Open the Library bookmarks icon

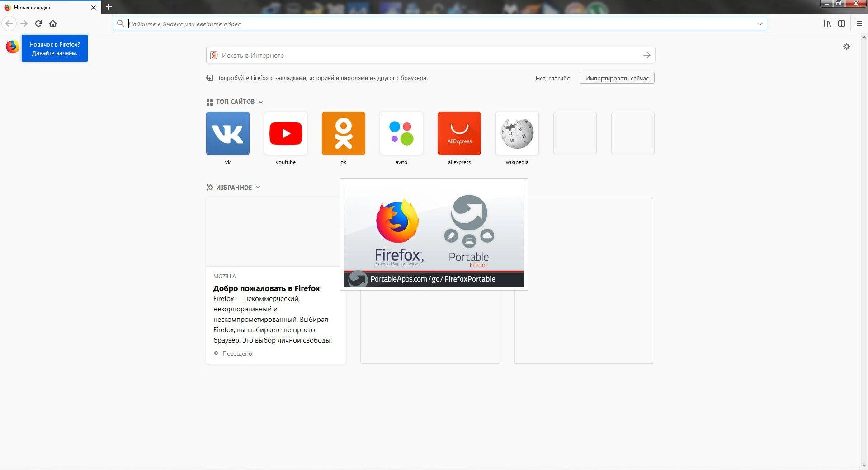[x=827, y=23]
